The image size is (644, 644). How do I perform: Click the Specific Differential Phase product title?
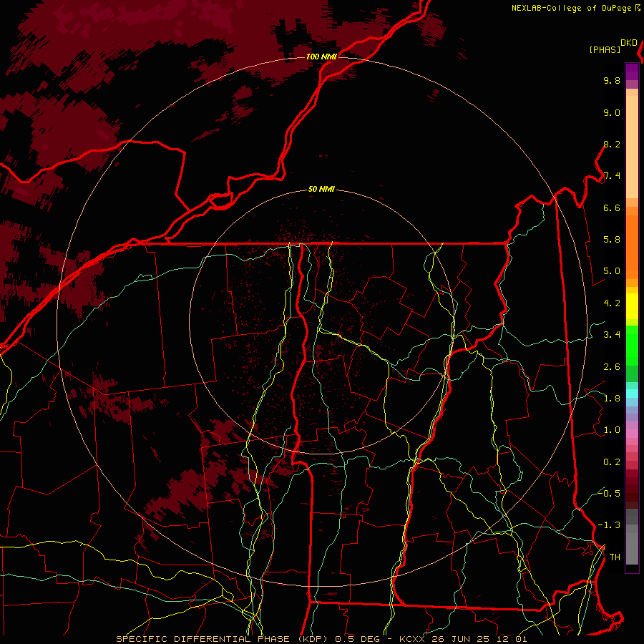pos(223,639)
